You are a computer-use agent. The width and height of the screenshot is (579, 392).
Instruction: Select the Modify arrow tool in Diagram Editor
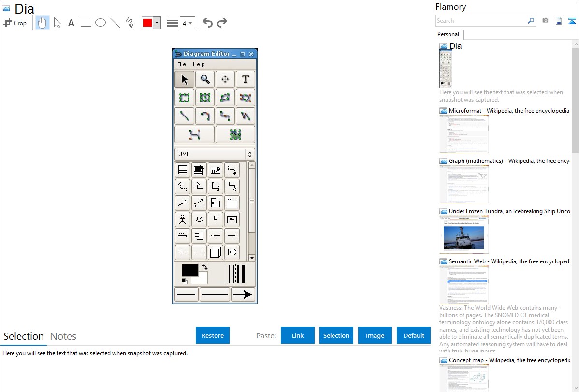(184, 79)
